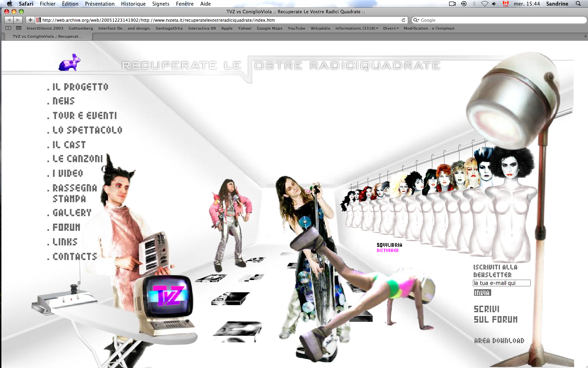588x368 pixels.
Task: Open the Gothamberg bookmark
Action: (x=81, y=28)
